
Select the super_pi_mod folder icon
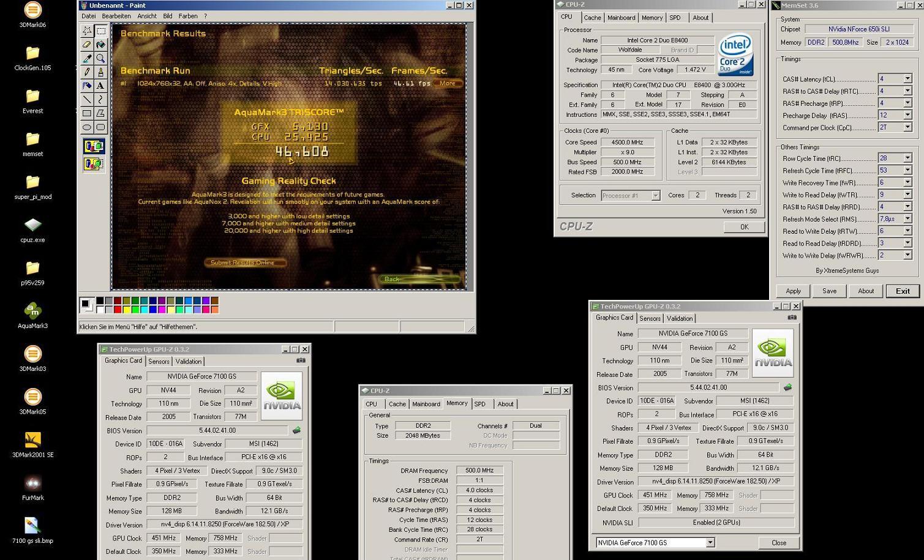(x=32, y=187)
